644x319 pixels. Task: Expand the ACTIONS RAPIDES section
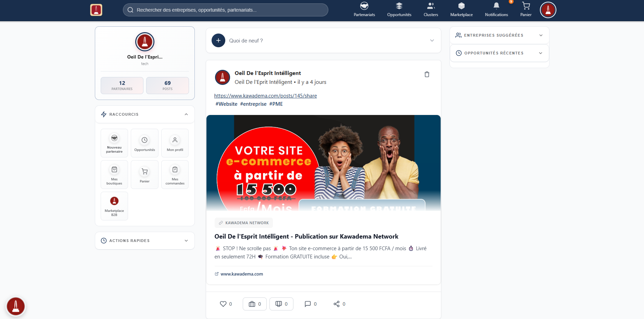(186, 241)
